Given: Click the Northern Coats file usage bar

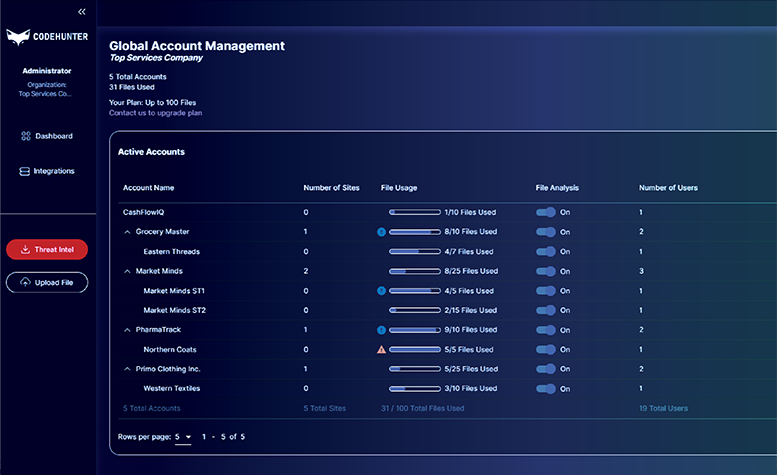Looking at the screenshot, I should click(415, 349).
